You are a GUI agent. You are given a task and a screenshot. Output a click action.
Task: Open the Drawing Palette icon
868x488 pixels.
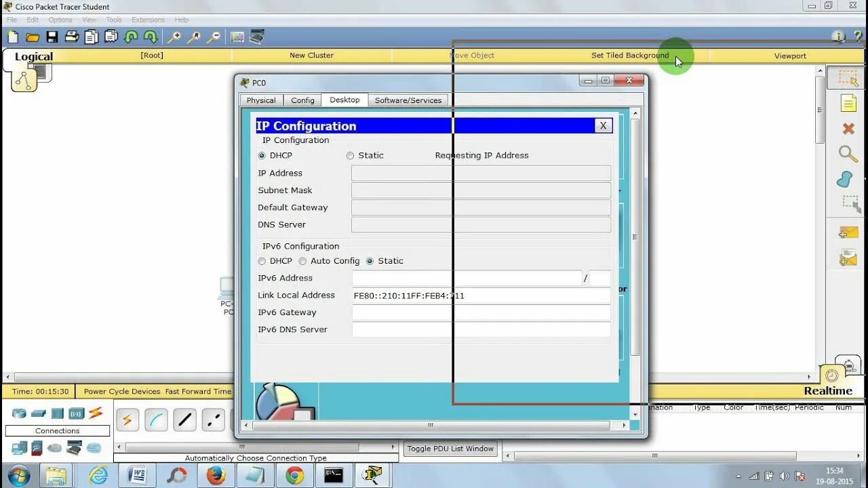tap(237, 37)
